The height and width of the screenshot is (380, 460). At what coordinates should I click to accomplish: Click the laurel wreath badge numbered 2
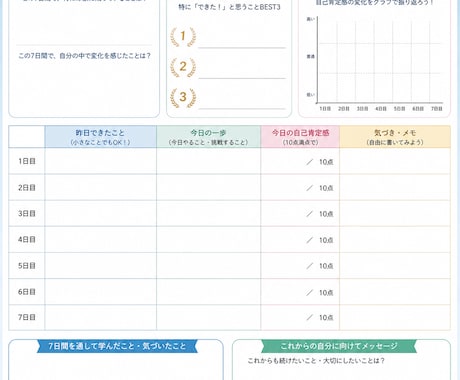(x=183, y=67)
